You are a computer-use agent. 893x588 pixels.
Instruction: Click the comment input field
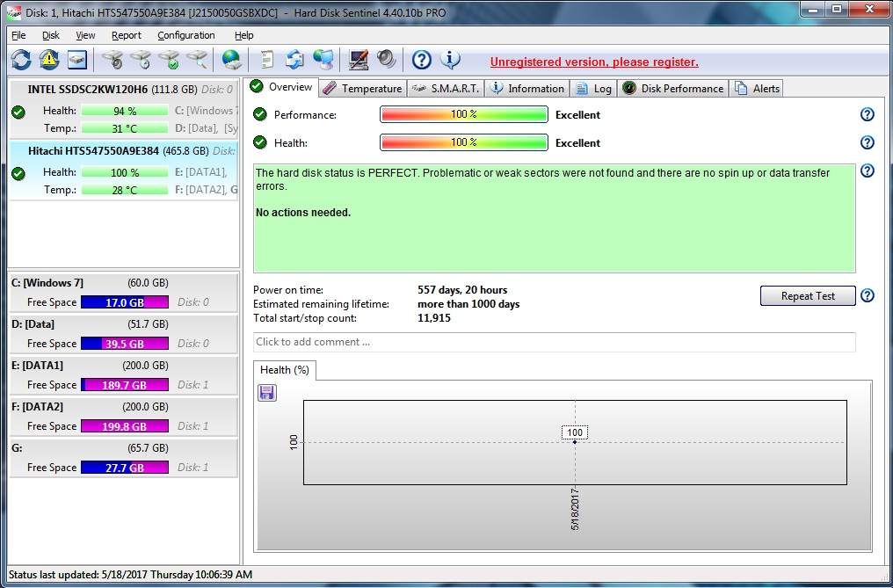coord(554,342)
